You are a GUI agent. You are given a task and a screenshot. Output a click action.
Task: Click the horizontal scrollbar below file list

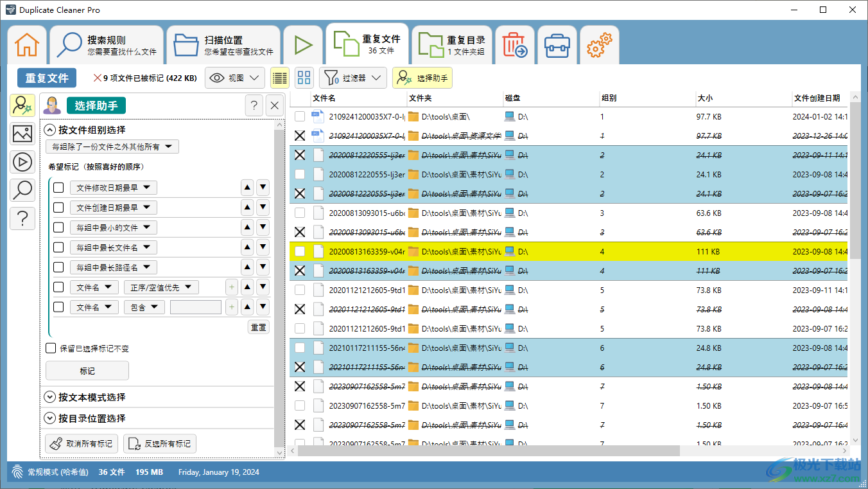click(x=488, y=451)
